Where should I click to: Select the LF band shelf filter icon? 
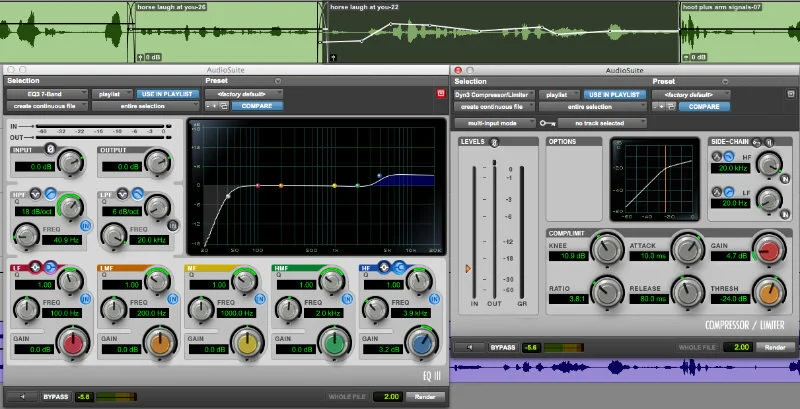click(49, 266)
